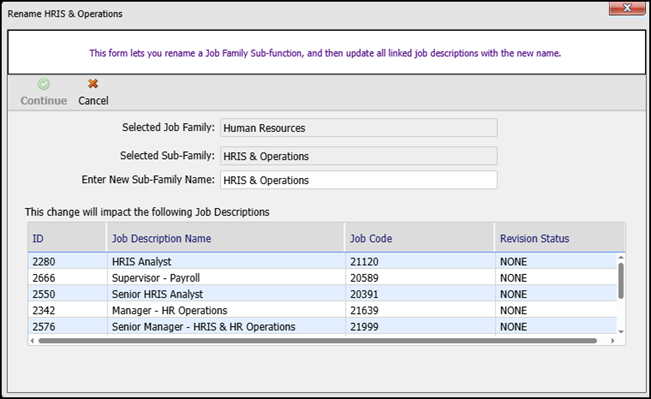Click the Cancel button label
Image resolution: width=651 pixels, height=399 pixels.
pyautogui.click(x=93, y=100)
